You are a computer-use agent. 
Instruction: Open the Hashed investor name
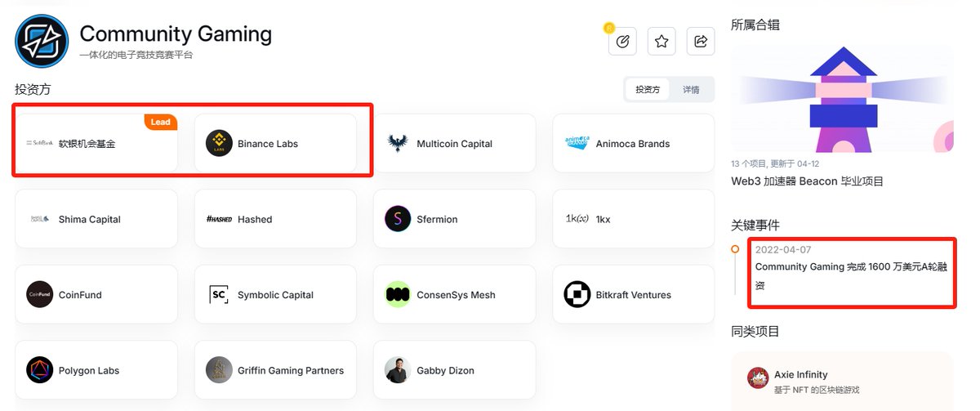pyautogui.click(x=255, y=219)
